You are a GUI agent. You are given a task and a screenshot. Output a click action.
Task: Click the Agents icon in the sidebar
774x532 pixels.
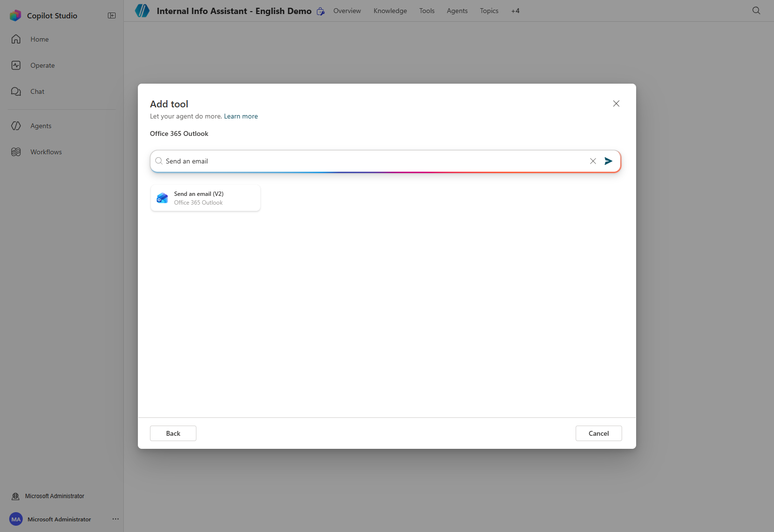pos(16,126)
